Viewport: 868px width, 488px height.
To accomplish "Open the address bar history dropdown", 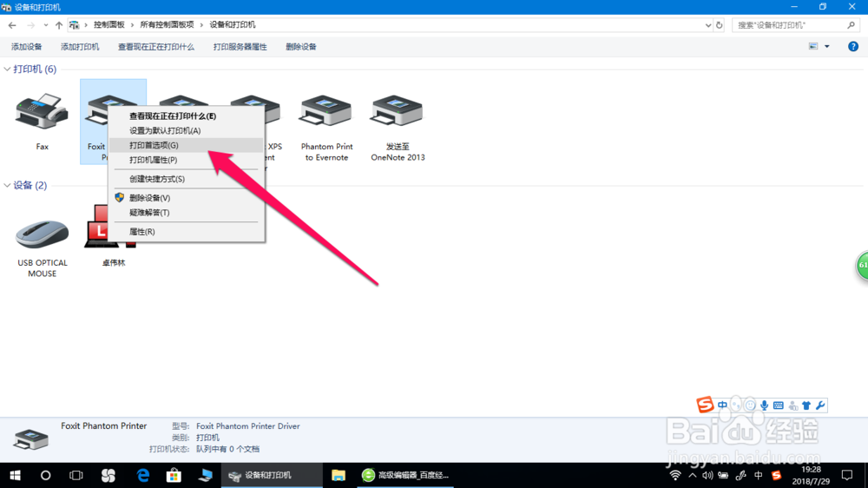I will point(708,25).
